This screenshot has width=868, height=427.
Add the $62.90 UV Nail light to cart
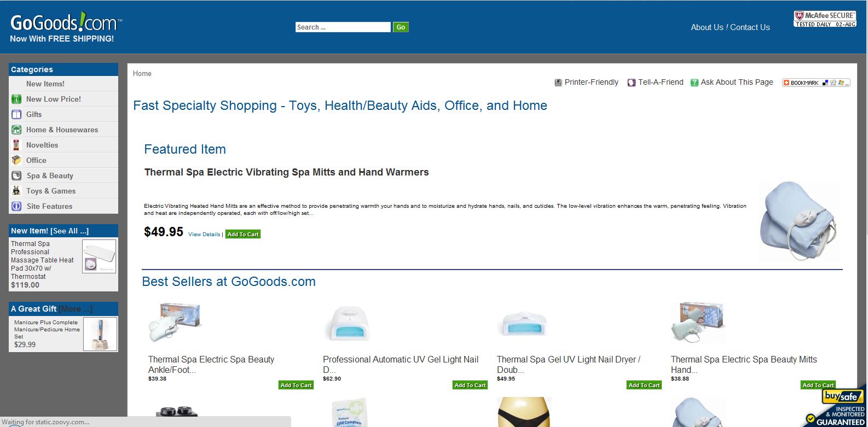click(470, 385)
